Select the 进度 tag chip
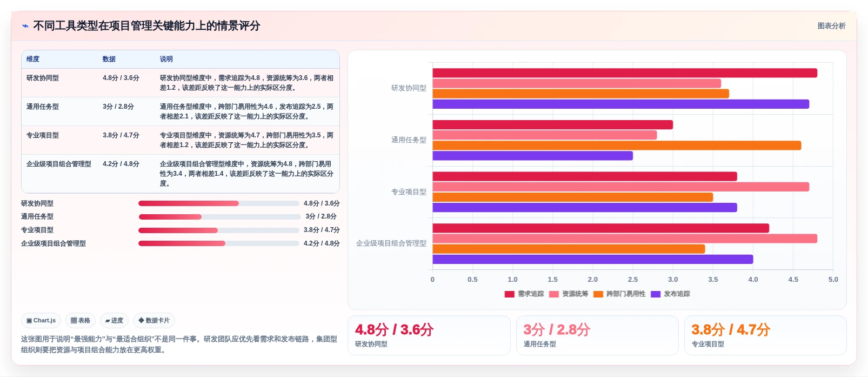The width and height of the screenshot is (868, 377). (x=114, y=320)
